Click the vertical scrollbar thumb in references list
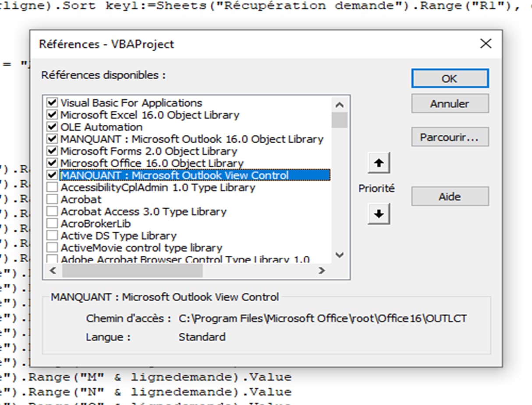The image size is (532, 405). coord(339,120)
